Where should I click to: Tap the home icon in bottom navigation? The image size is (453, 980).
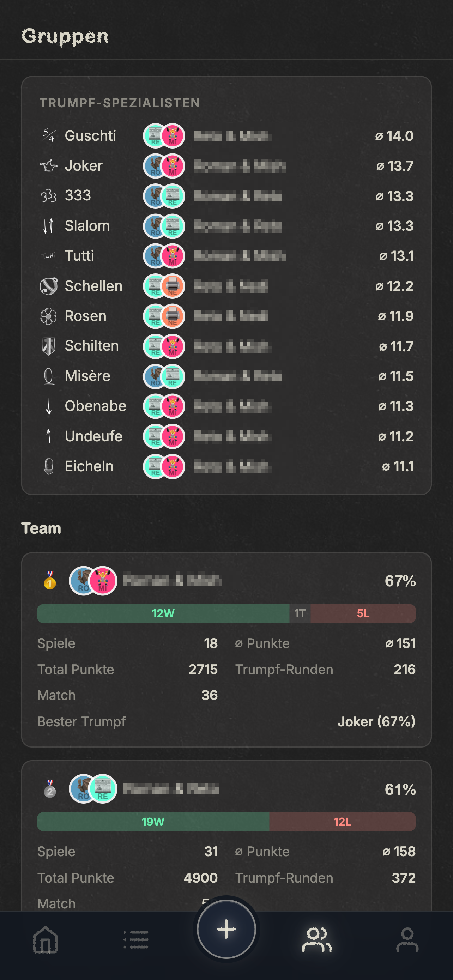click(46, 940)
